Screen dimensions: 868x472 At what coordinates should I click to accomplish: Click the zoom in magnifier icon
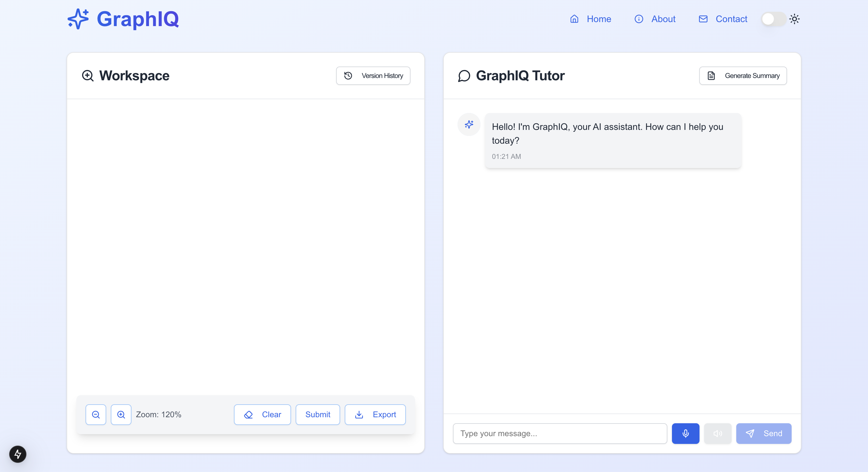pos(121,414)
